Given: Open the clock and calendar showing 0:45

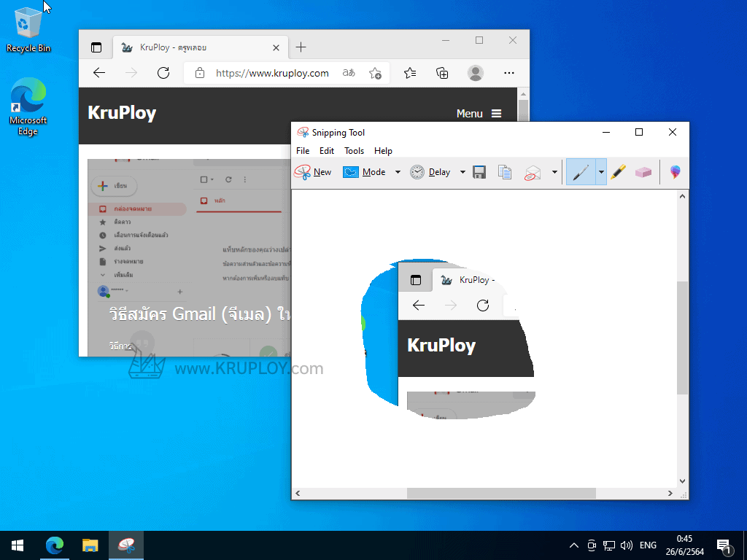Looking at the screenshot, I should (684, 545).
